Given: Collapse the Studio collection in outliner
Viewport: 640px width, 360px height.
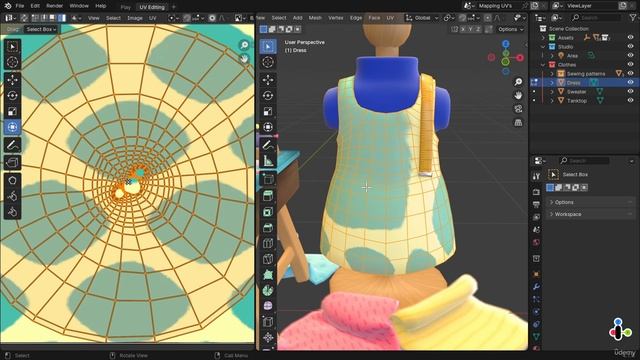Looking at the screenshot, I should (543, 47).
